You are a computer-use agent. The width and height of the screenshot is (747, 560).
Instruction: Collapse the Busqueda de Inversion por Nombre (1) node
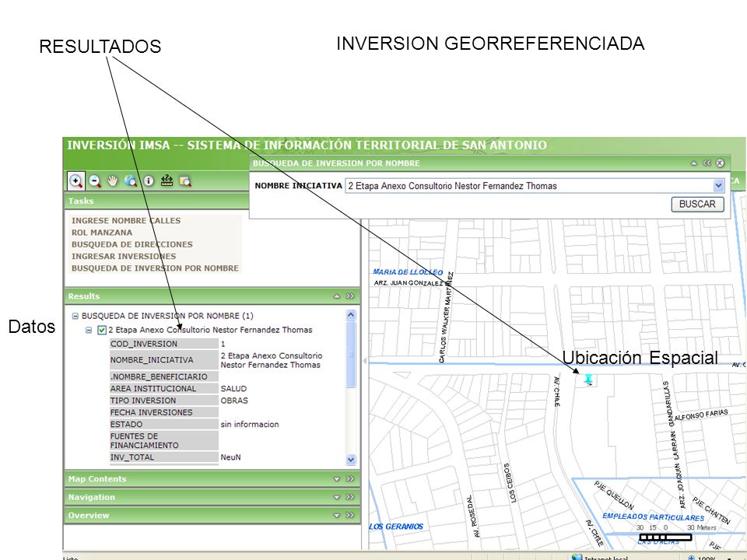pyautogui.click(x=75, y=317)
